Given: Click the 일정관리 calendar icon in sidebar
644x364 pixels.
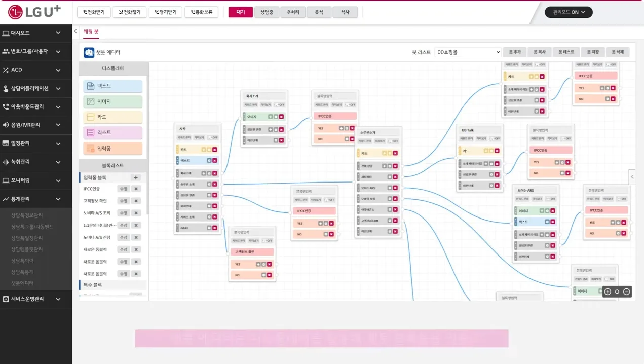Looking at the screenshot, I should (x=6, y=143).
